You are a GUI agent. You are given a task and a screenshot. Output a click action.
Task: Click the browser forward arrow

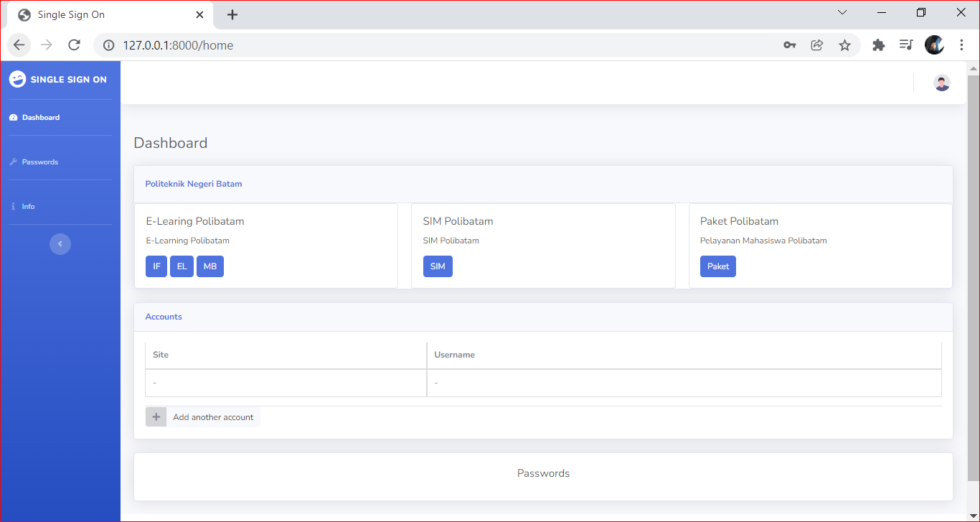47,45
